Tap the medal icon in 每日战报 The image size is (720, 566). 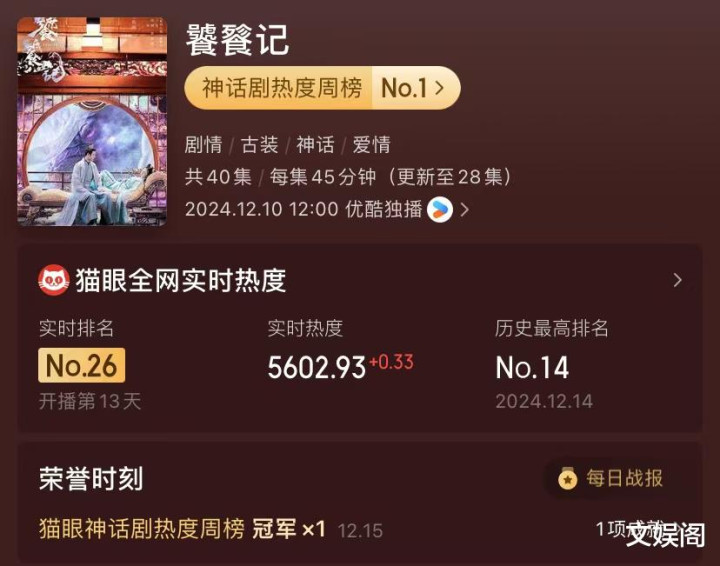coord(568,479)
